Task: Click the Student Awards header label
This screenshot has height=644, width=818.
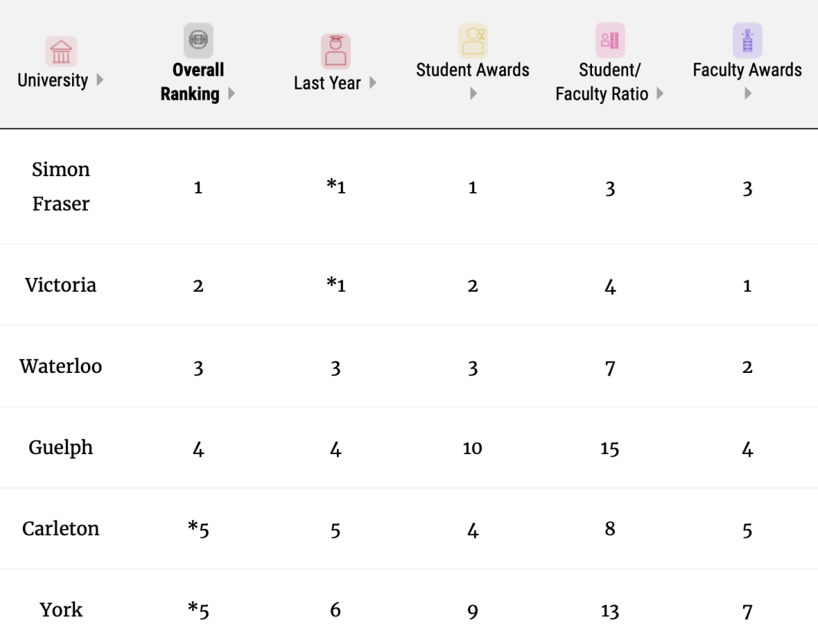Action: click(473, 70)
